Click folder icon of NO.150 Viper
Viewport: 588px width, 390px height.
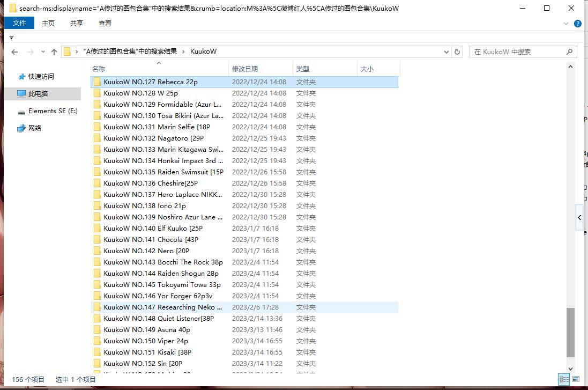97,341
